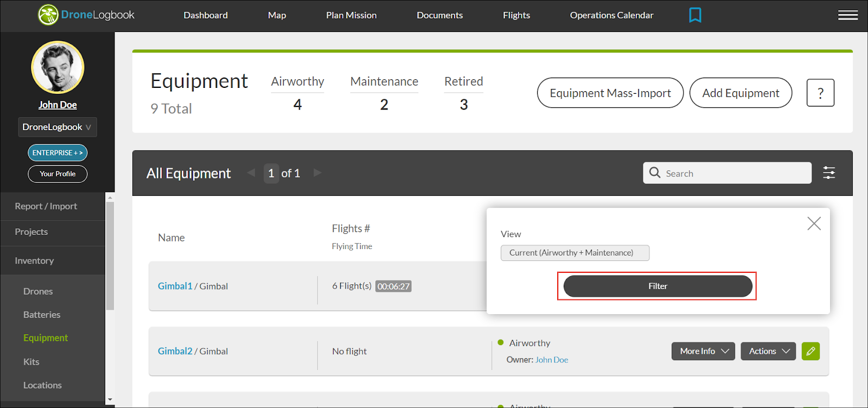Screen dimensions: 868x408
Task: Open the Gimbal2 equipment link
Action: coord(175,351)
